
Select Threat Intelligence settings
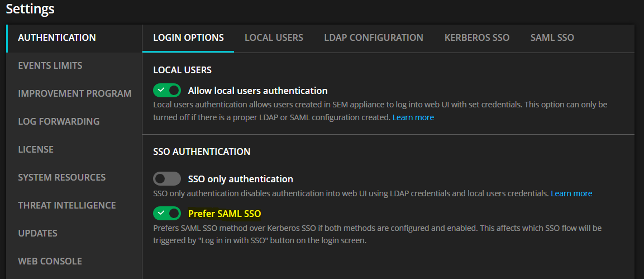pos(67,205)
